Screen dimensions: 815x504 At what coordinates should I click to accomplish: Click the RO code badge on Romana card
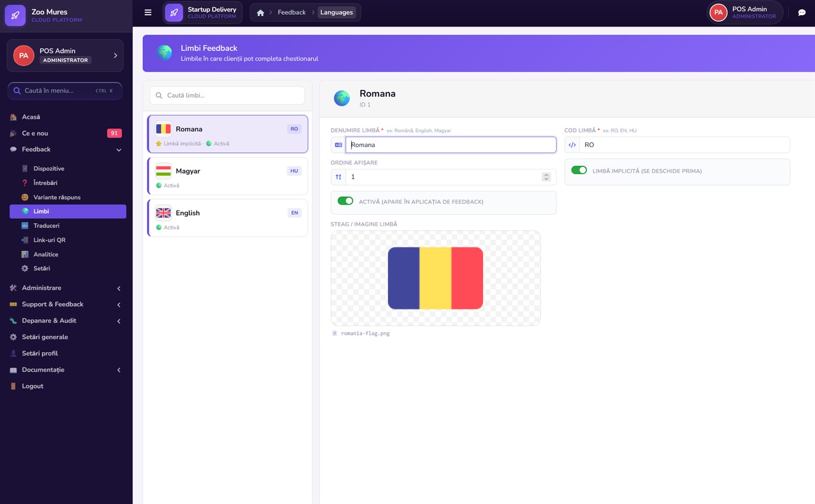pos(294,129)
